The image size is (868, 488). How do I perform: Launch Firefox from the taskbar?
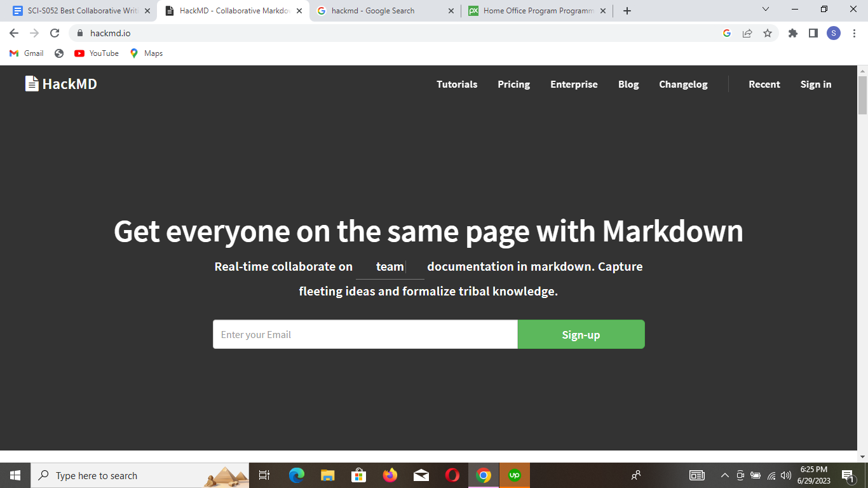click(x=390, y=475)
